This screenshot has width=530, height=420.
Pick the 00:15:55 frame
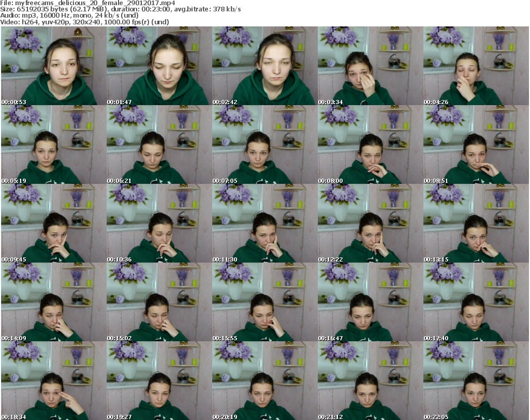click(264, 302)
